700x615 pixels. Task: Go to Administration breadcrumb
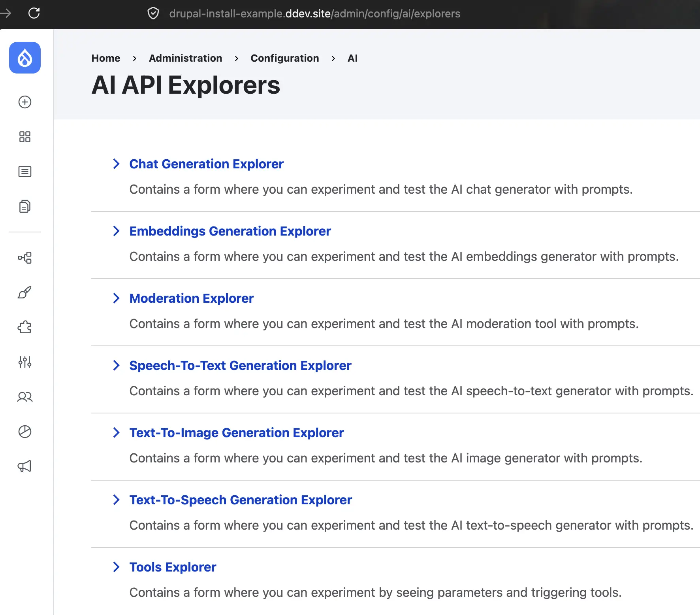(x=186, y=58)
